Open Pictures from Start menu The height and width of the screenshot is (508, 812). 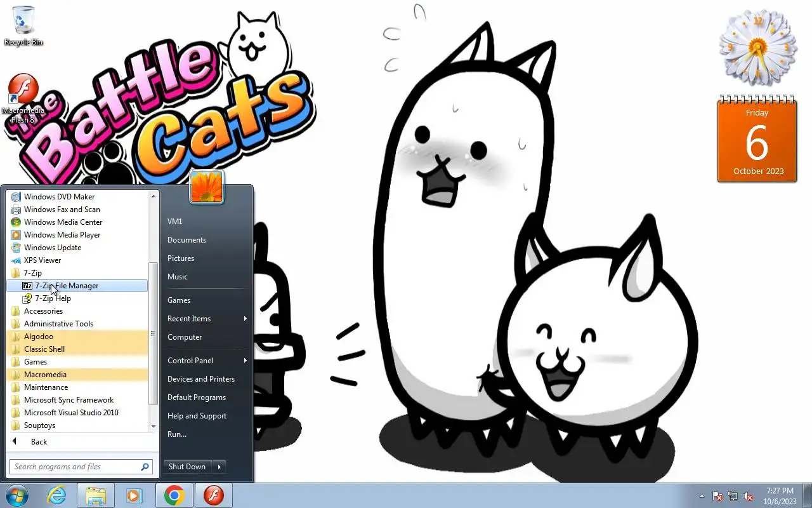(207, 258)
